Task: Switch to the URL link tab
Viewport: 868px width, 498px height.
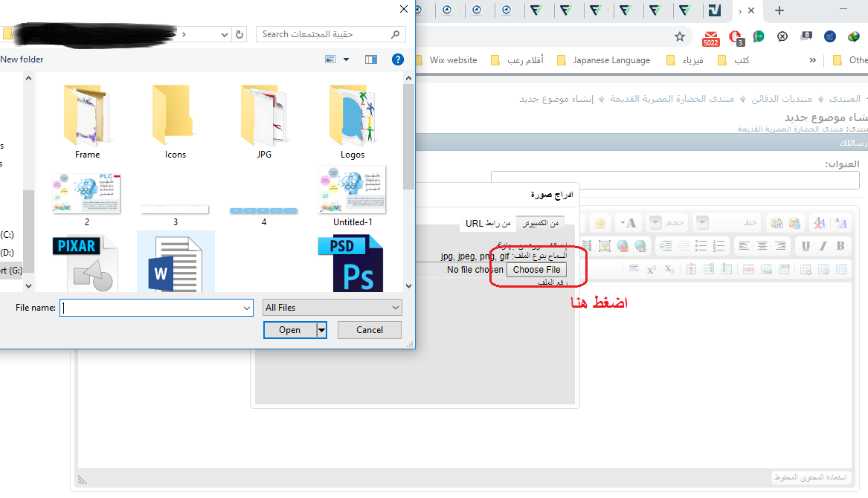Action: (488, 223)
